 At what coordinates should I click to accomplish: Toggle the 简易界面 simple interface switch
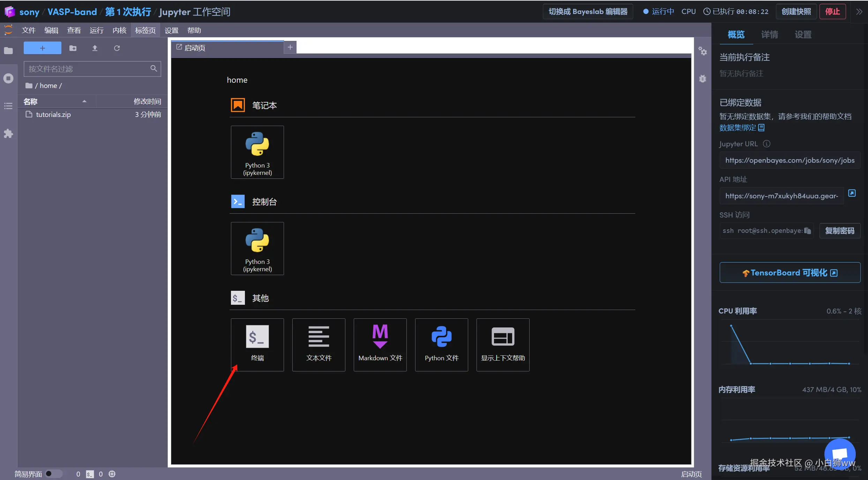coord(53,474)
